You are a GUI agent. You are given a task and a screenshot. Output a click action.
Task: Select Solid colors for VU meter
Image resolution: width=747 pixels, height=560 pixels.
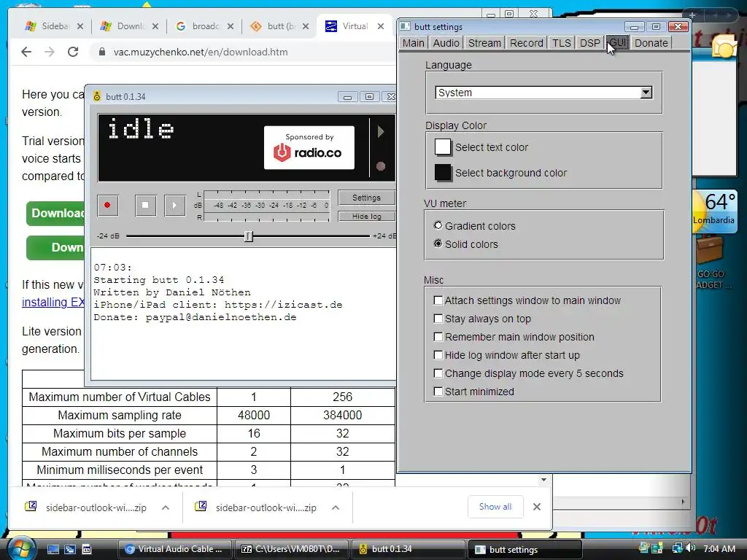[438, 244]
